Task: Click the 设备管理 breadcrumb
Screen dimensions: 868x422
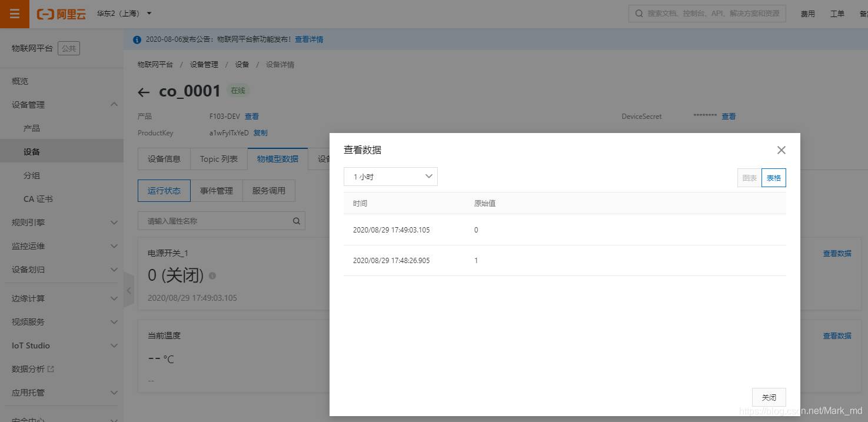Action: tap(204, 65)
